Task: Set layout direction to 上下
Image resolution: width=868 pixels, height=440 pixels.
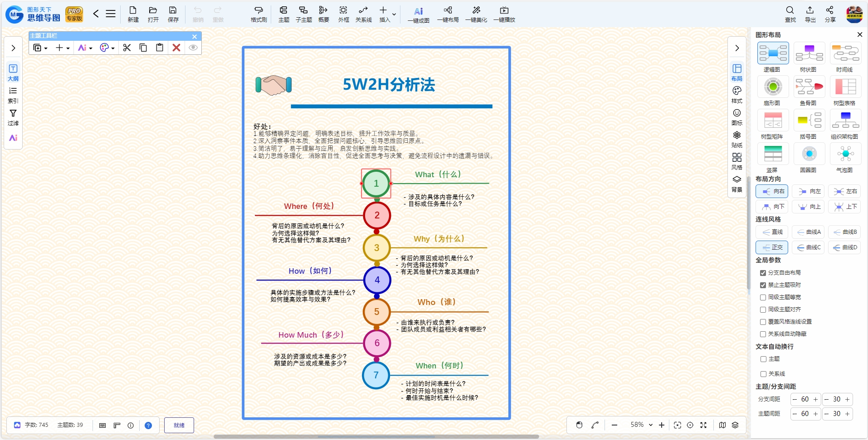Action: click(844, 207)
